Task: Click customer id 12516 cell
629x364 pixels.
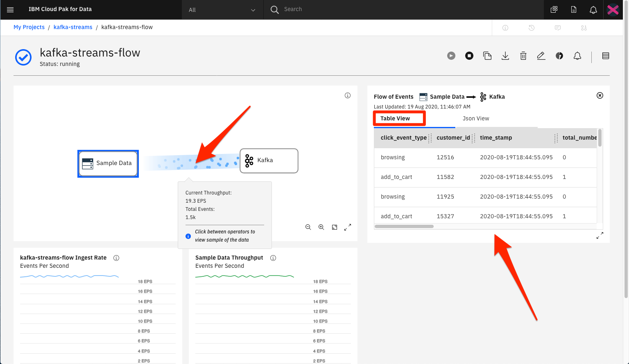Action: point(445,157)
